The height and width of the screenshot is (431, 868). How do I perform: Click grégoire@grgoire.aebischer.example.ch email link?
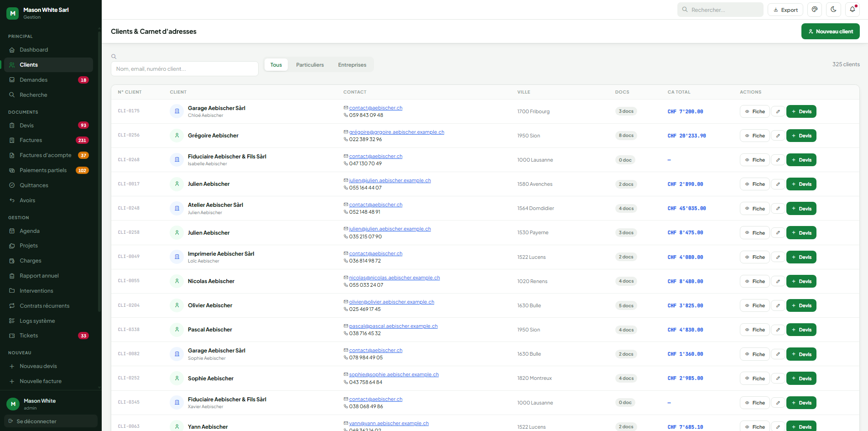[397, 132]
